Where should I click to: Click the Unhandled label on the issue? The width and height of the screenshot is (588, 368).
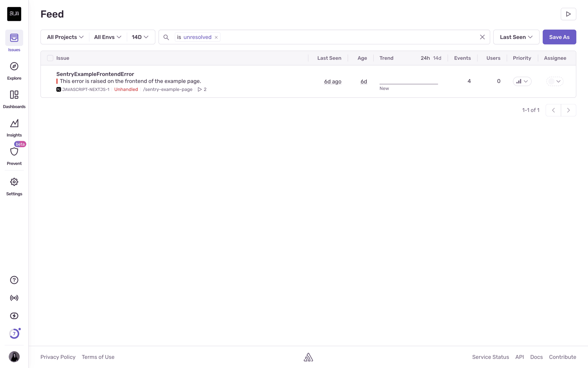[x=126, y=89]
